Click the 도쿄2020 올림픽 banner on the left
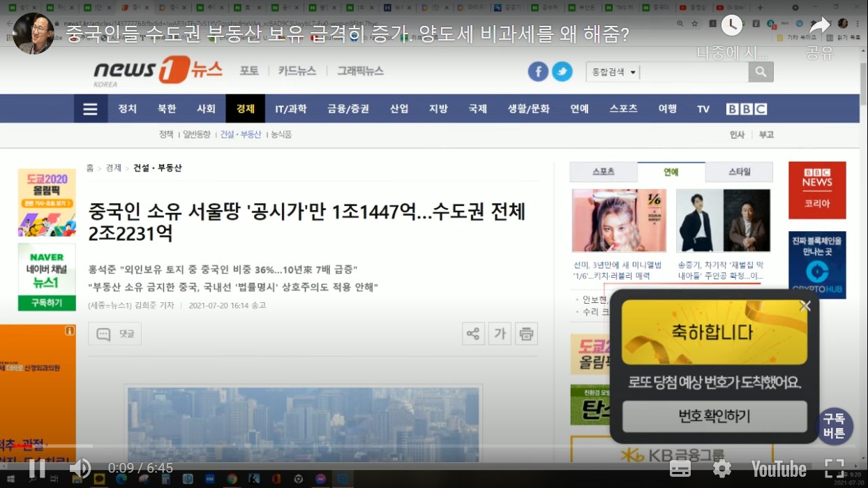This screenshot has width=868, height=488. point(47,202)
